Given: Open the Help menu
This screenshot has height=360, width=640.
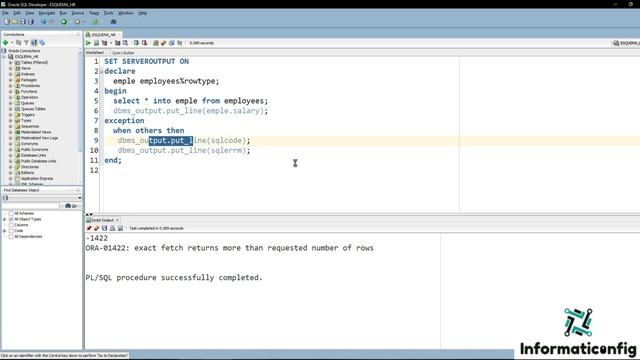Looking at the screenshot, I should pos(142,13).
